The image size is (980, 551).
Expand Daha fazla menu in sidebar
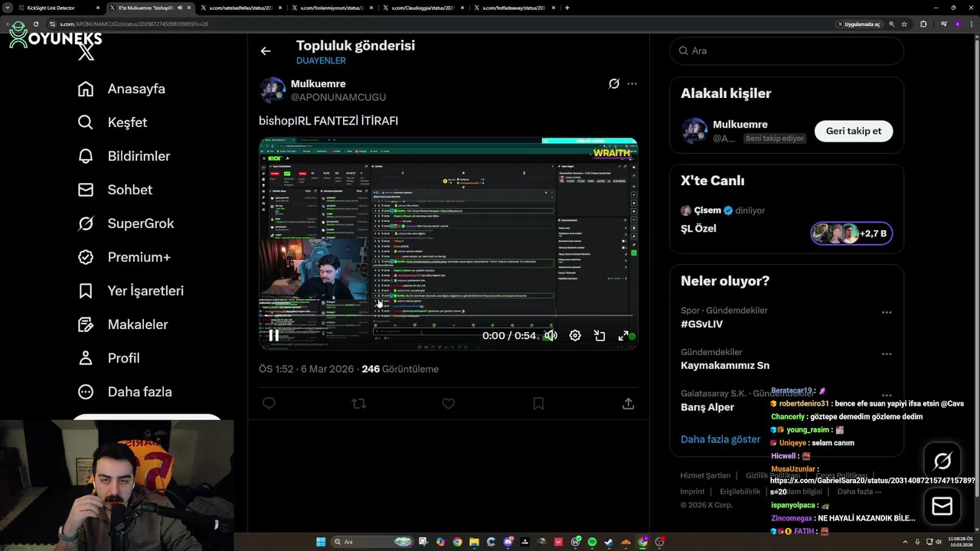[125, 392]
